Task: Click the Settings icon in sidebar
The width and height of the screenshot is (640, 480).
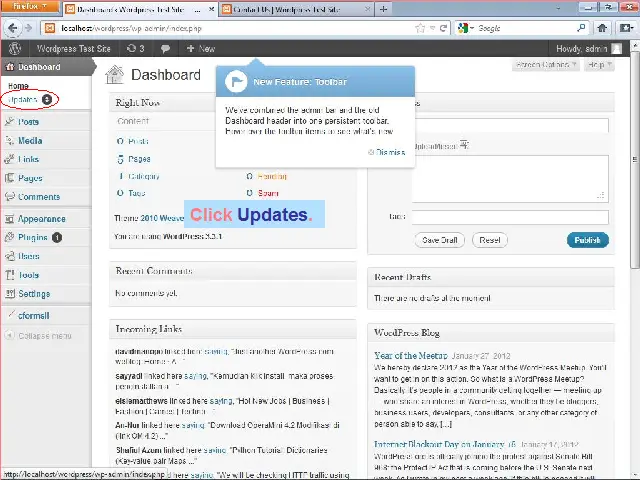Action: click(x=9, y=293)
